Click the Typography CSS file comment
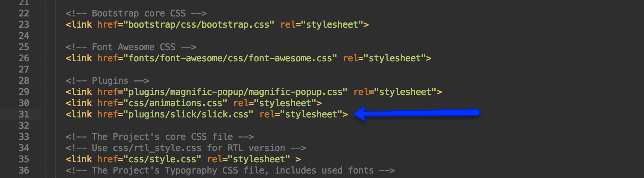 (230, 171)
